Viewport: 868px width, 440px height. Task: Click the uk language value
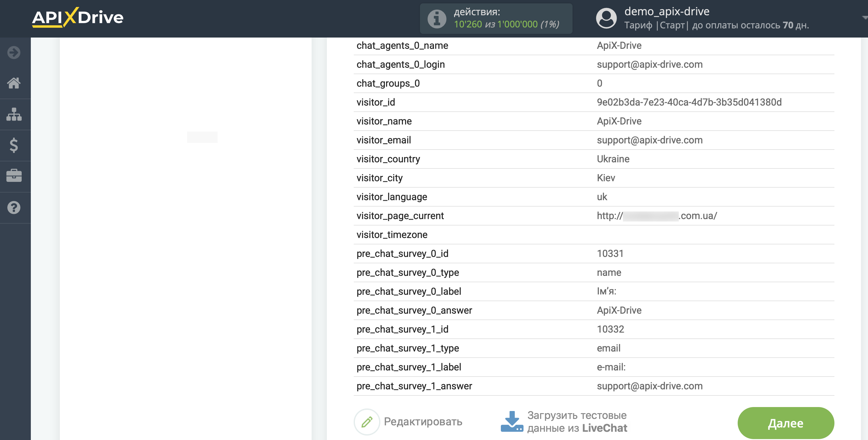[602, 197]
